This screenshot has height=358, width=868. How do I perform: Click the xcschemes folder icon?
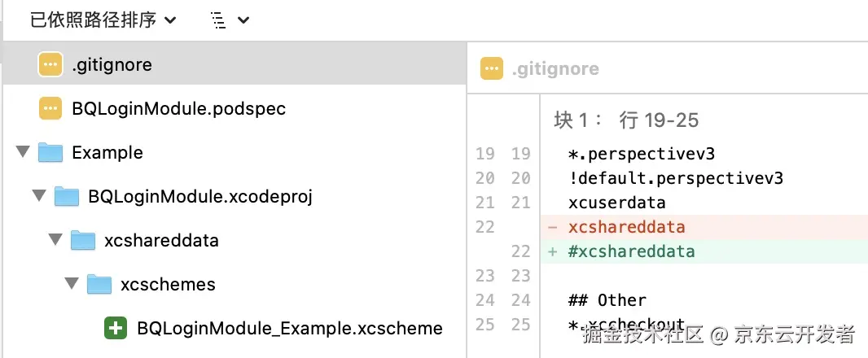(99, 284)
